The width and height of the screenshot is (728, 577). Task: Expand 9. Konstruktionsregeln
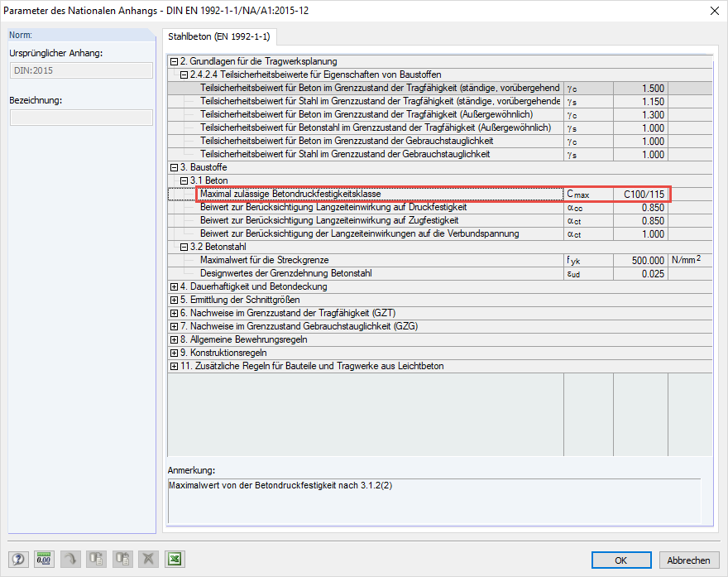pyautogui.click(x=174, y=353)
